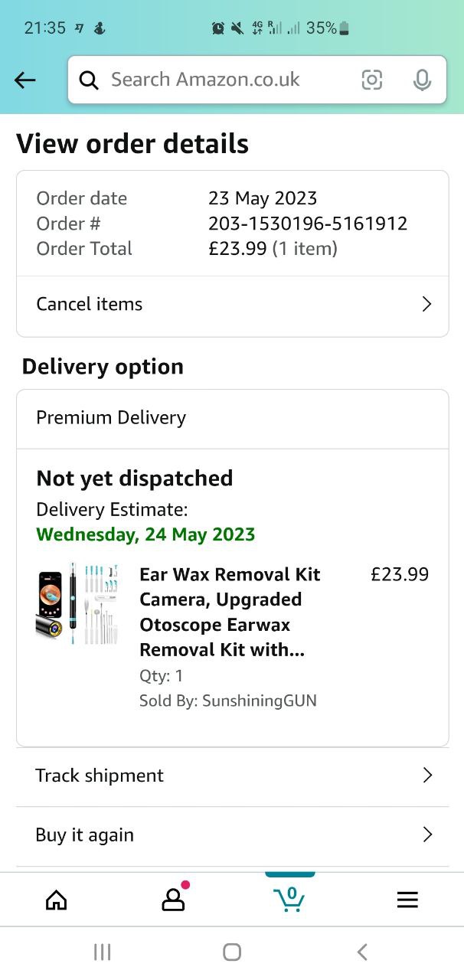Viewport: 464px width, 980px height.
Task: Open the Ear Wax Removal Kit title
Action: click(230, 612)
